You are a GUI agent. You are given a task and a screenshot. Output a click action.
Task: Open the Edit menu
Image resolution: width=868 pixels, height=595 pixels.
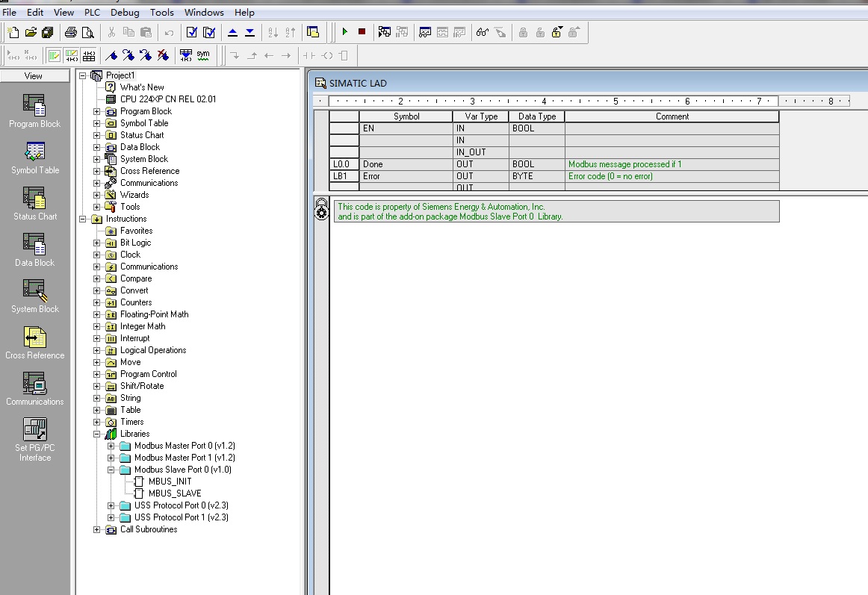tap(35, 12)
